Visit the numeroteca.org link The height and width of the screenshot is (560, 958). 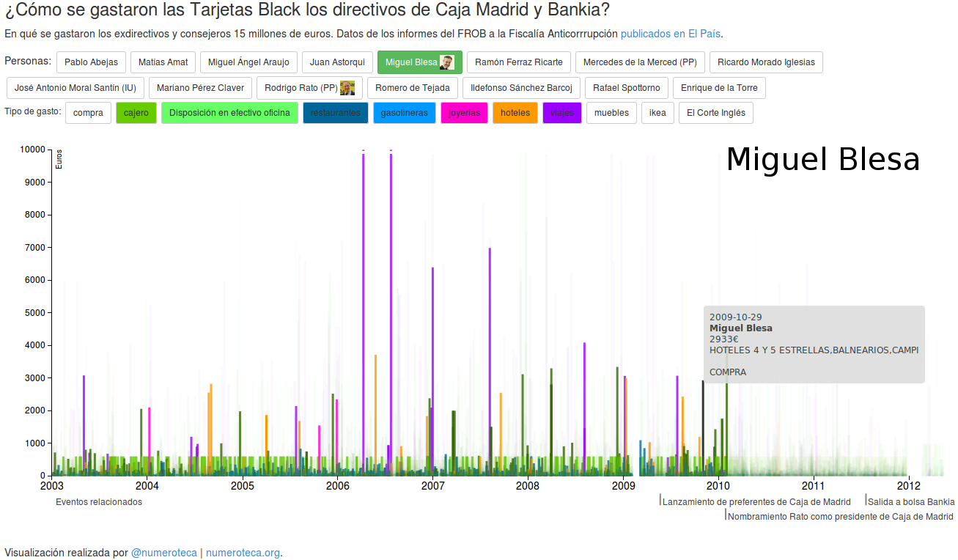[243, 553]
